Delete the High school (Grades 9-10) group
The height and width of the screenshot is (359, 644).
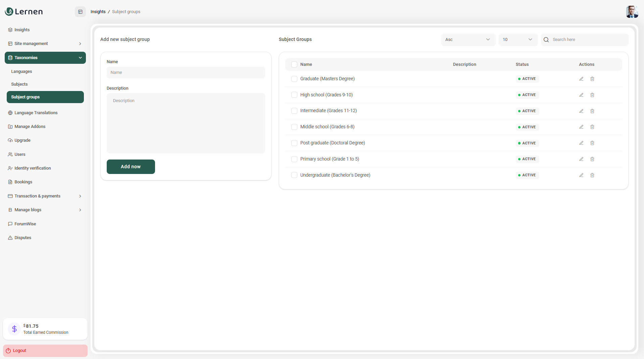click(592, 95)
